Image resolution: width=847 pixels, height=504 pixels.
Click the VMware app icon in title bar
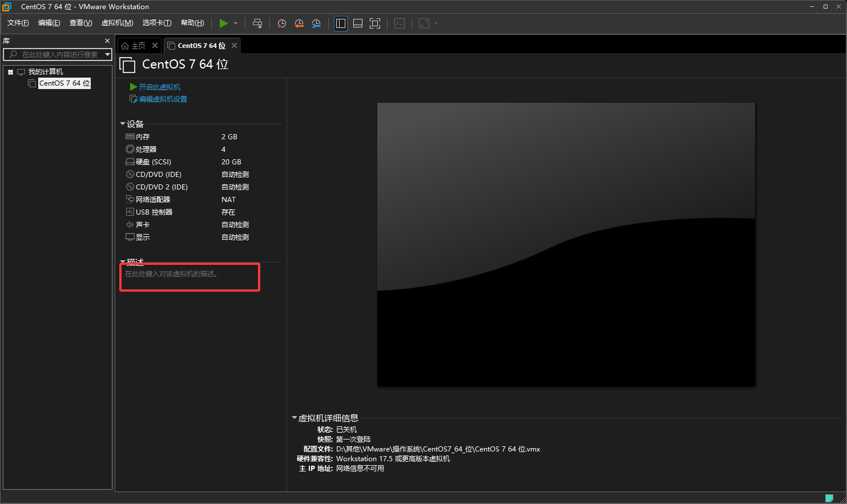click(7, 7)
